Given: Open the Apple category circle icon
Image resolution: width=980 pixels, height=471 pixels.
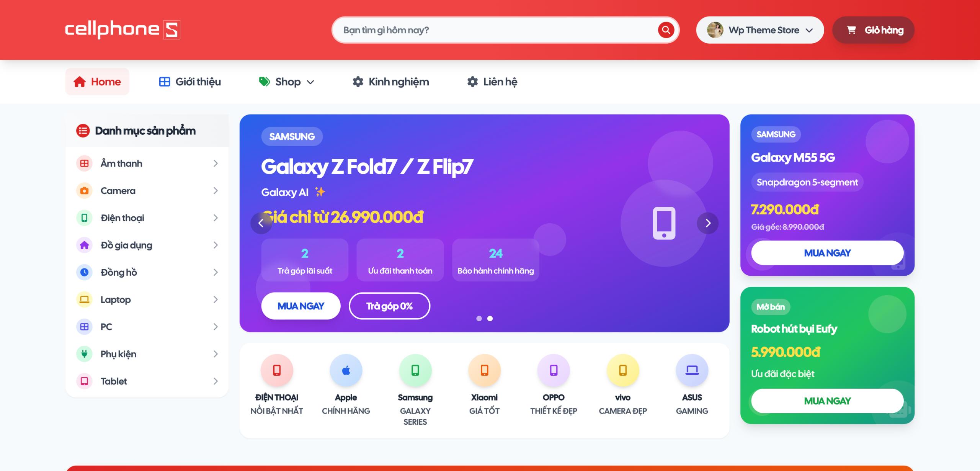Looking at the screenshot, I should 346,370.
